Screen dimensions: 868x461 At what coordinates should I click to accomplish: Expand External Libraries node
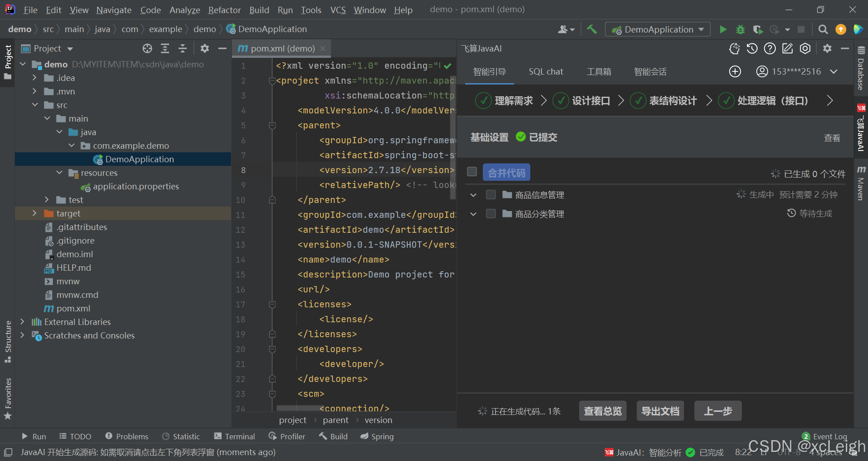(x=22, y=322)
